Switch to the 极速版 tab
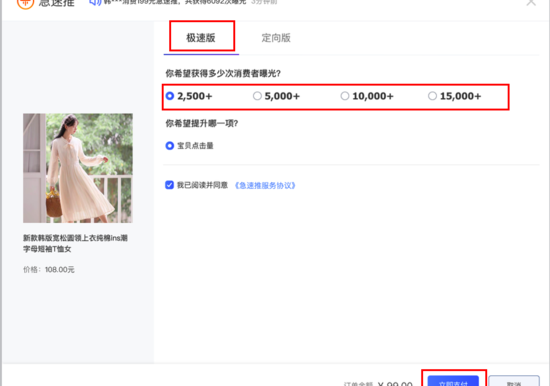 click(x=201, y=38)
